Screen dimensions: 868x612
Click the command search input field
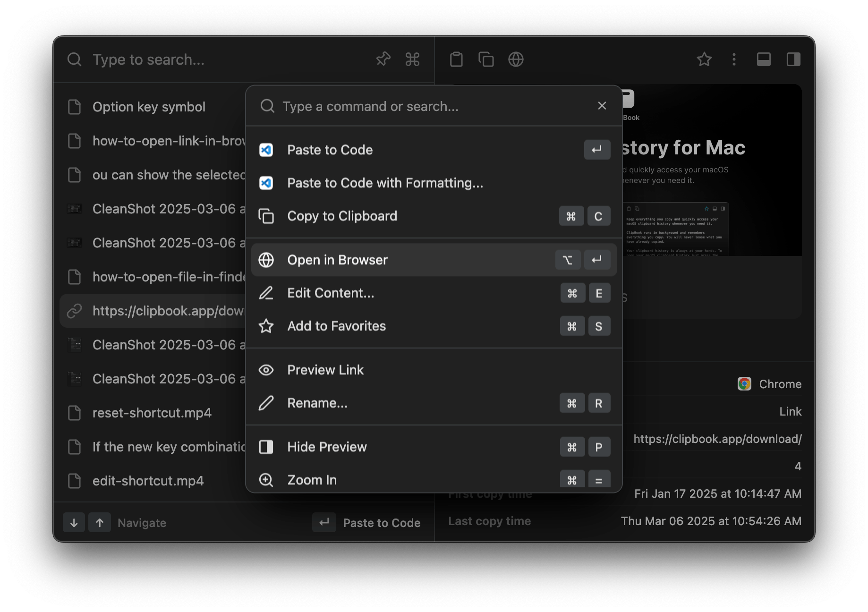(434, 106)
